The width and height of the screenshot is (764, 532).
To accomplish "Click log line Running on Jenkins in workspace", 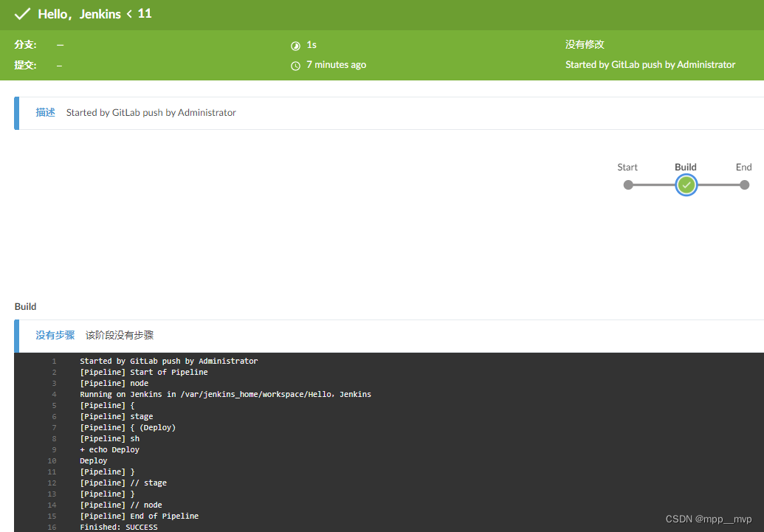I will coord(226,394).
